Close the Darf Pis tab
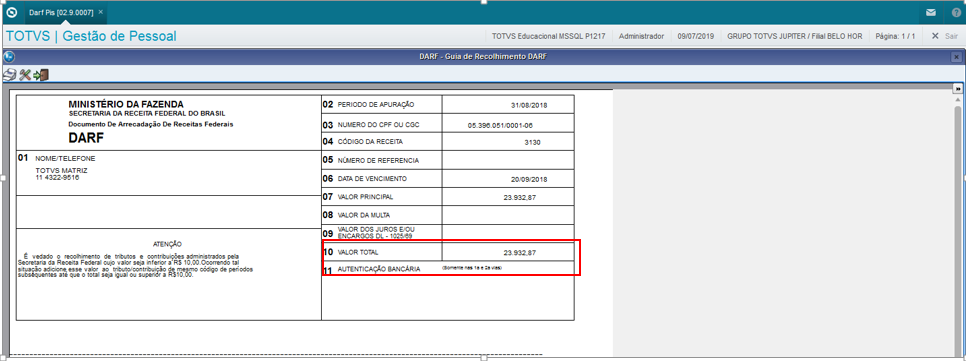The height and width of the screenshot is (361, 966). point(101,12)
